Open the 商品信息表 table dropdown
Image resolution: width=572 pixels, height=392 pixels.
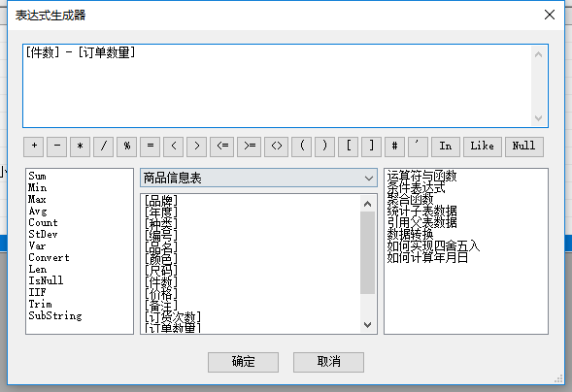tap(258, 179)
